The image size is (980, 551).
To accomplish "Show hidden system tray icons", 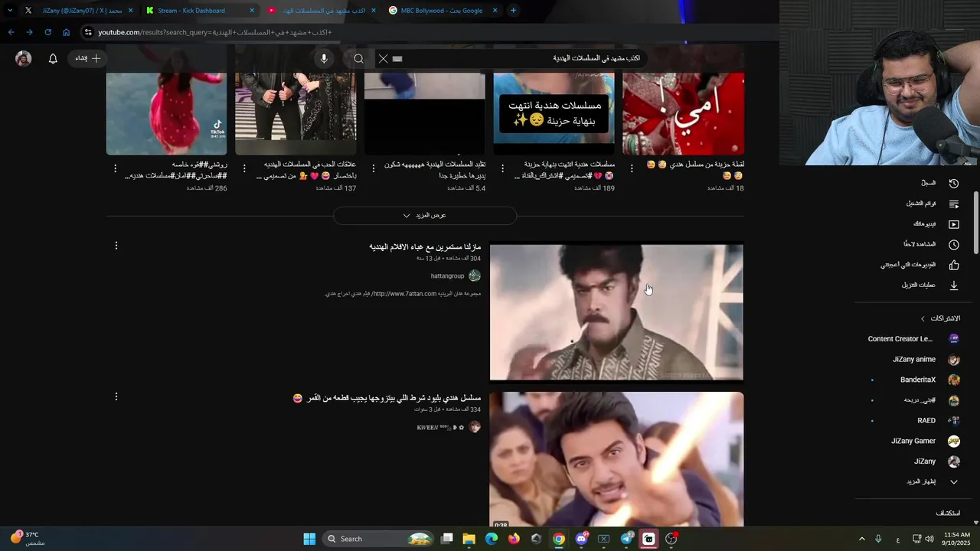I will point(861,539).
